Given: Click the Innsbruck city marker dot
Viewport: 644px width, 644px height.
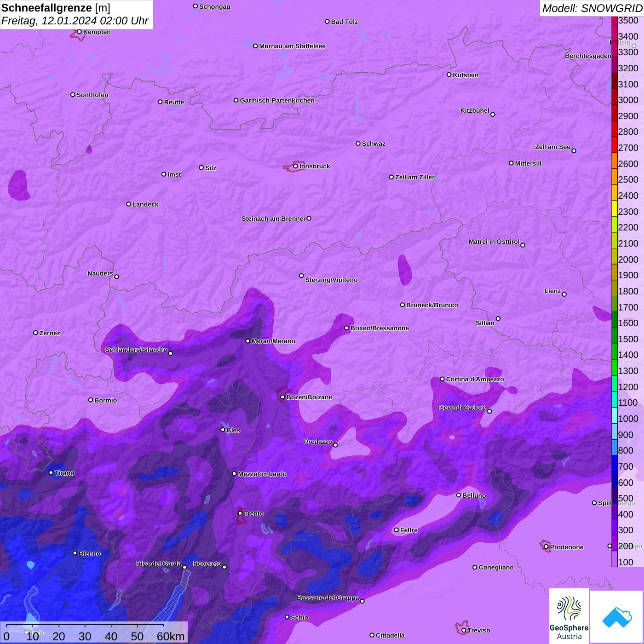Looking at the screenshot, I should pos(295,166).
